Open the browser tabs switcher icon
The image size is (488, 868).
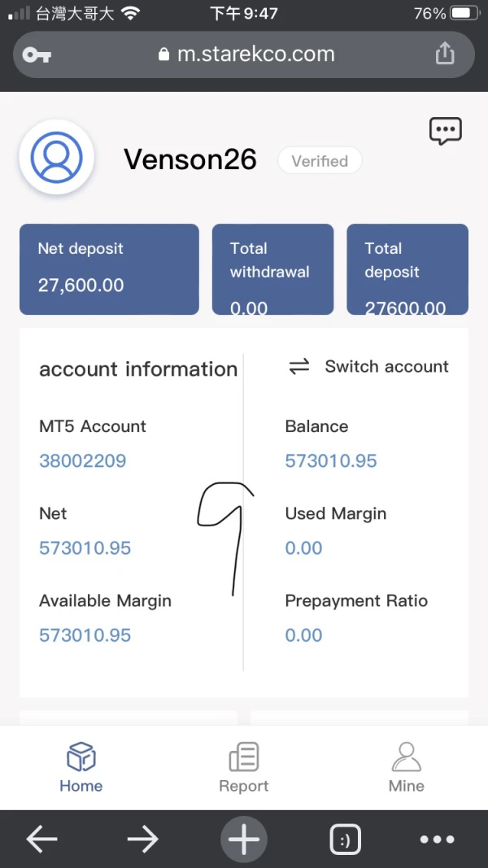345,840
